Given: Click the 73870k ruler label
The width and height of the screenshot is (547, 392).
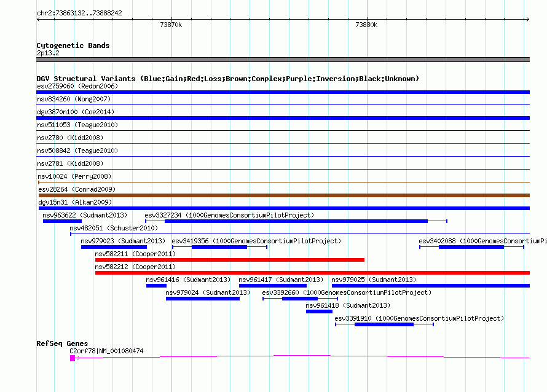Looking at the screenshot, I should (x=171, y=25).
